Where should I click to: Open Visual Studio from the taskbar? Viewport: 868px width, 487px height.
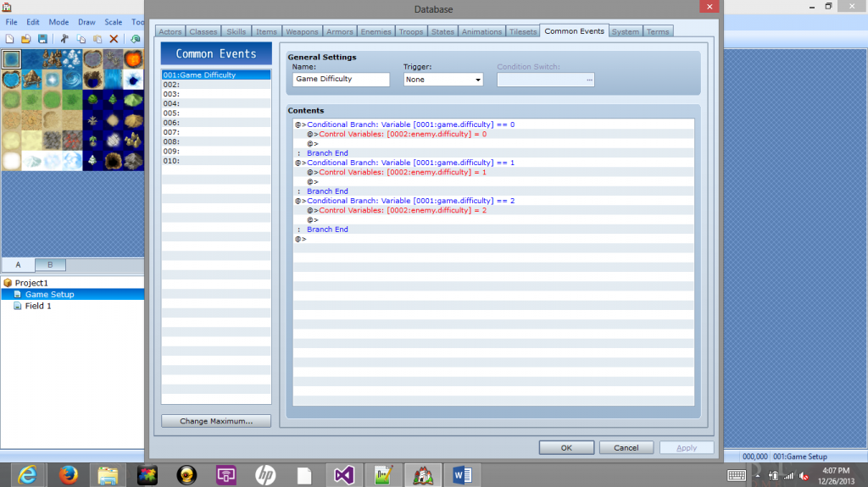343,474
